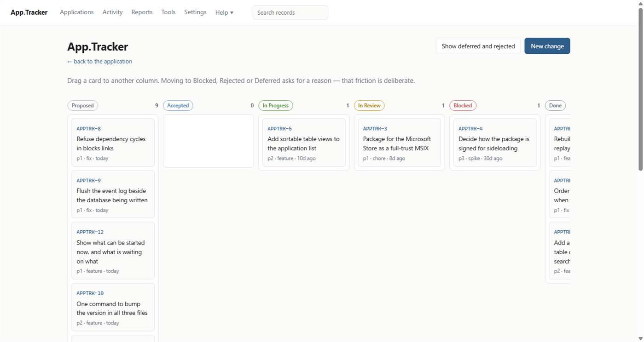Open the Applications menu item
Image resolution: width=644 pixels, height=342 pixels.
(x=76, y=12)
